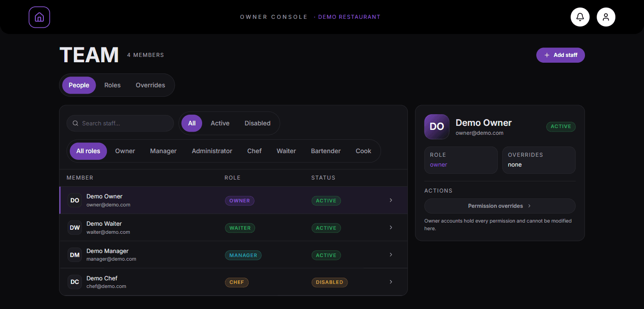The width and height of the screenshot is (644, 309).
Task: Expand the Demo Owner row chevron
Action: 391,200
